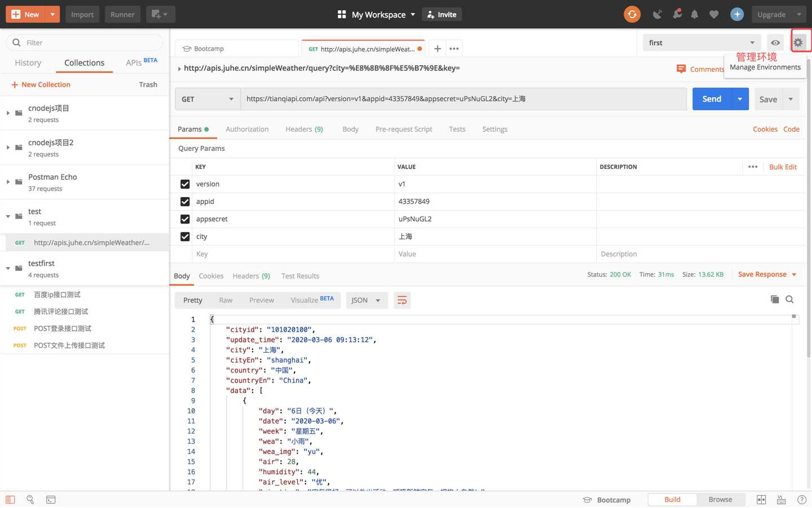This screenshot has width=812, height=508.
Task: Click the Runner button
Action: [x=122, y=14]
